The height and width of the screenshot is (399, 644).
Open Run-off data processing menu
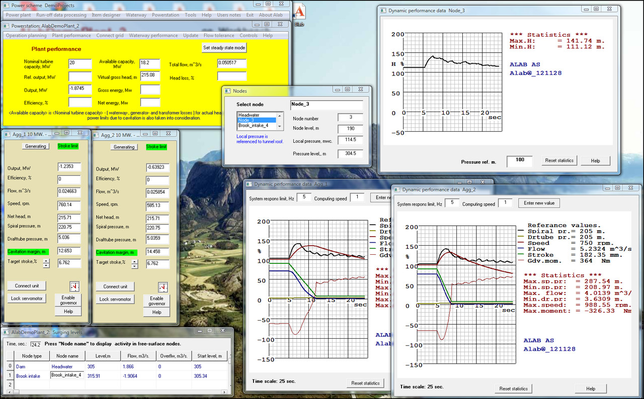(61, 15)
